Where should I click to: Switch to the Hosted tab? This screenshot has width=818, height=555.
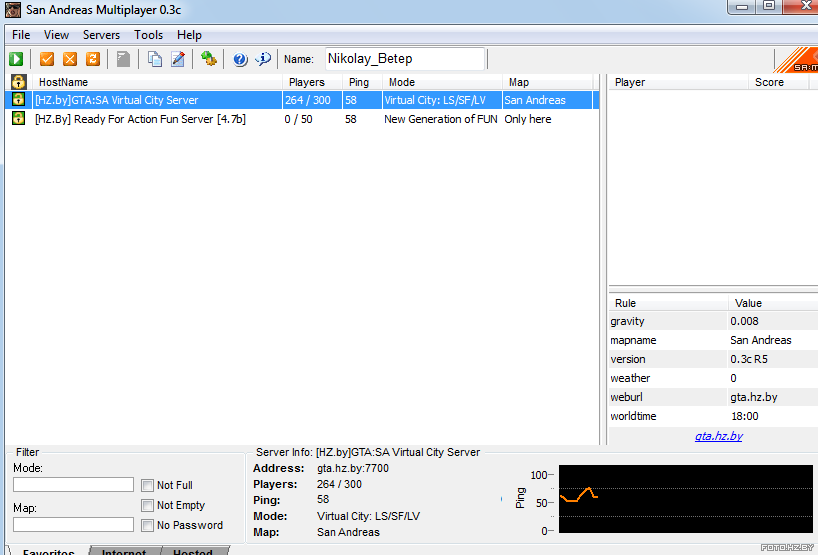(193, 551)
